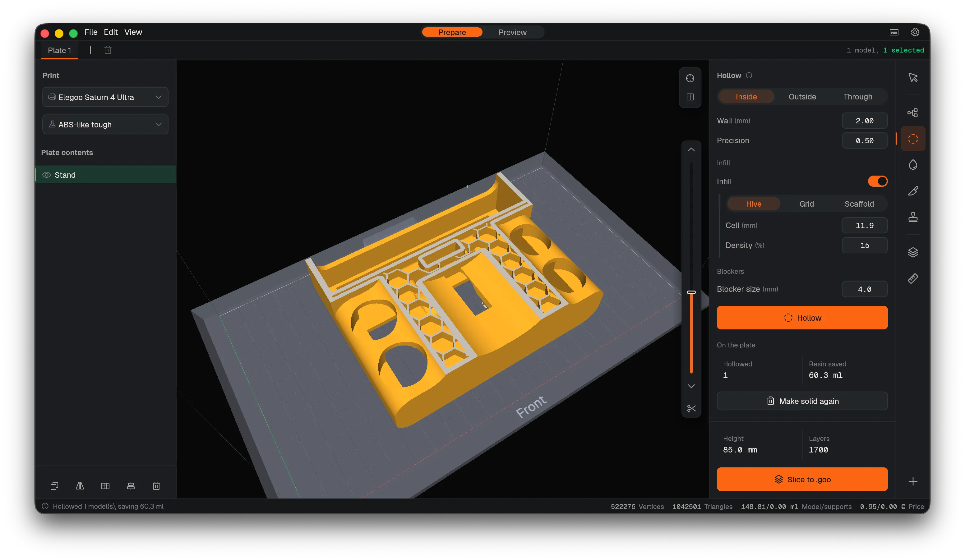Click the orange Hollow button
The width and height of the screenshot is (965, 560).
pyautogui.click(x=802, y=318)
